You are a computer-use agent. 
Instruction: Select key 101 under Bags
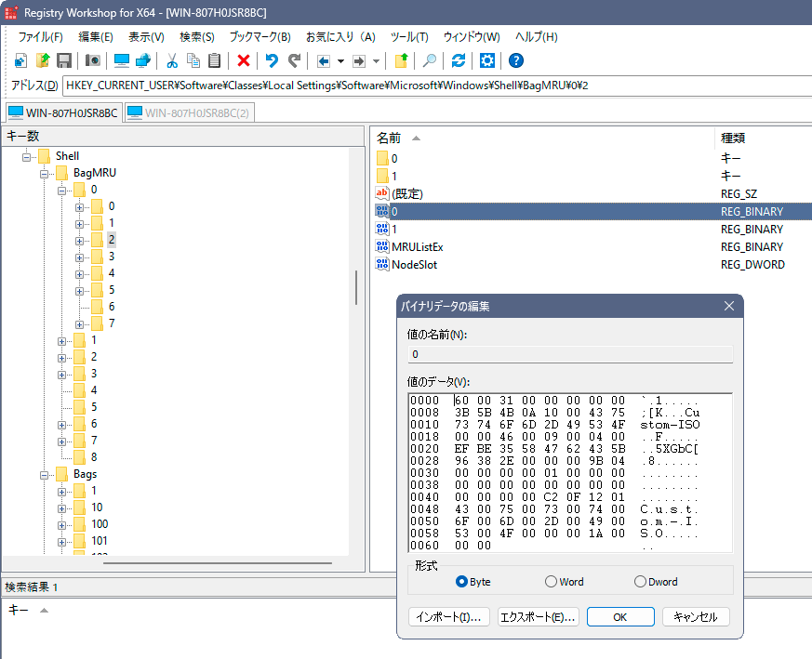[x=100, y=541]
